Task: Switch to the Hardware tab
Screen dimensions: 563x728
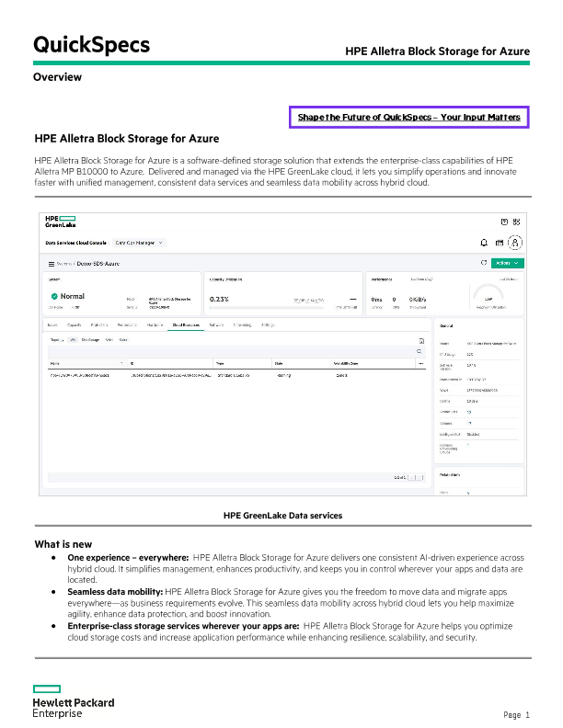Action: [x=155, y=325]
